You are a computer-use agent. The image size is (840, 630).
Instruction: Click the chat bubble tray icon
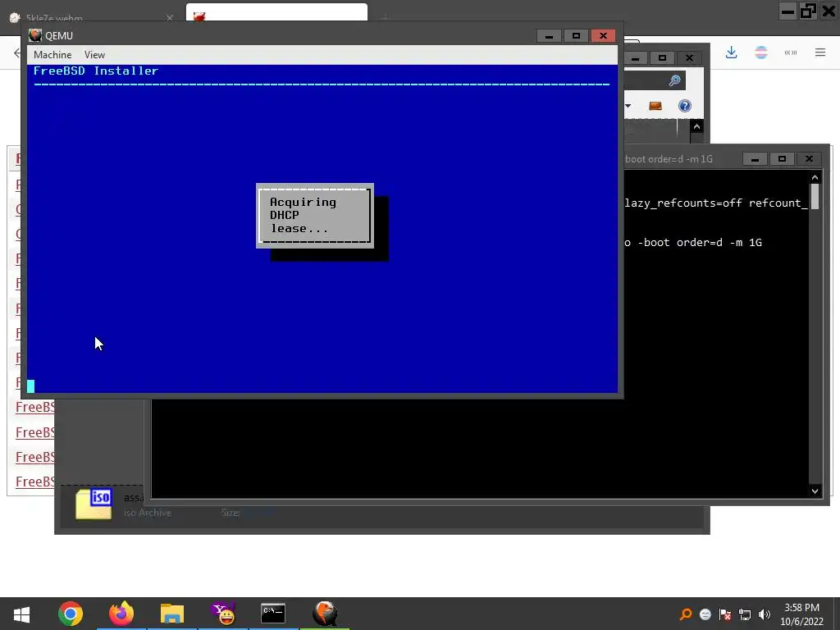[x=705, y=614]
